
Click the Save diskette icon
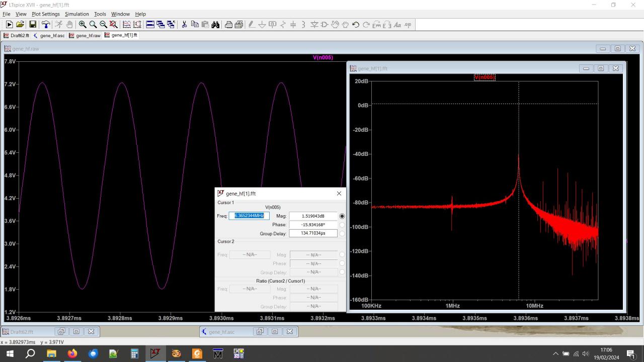point(33,25)
